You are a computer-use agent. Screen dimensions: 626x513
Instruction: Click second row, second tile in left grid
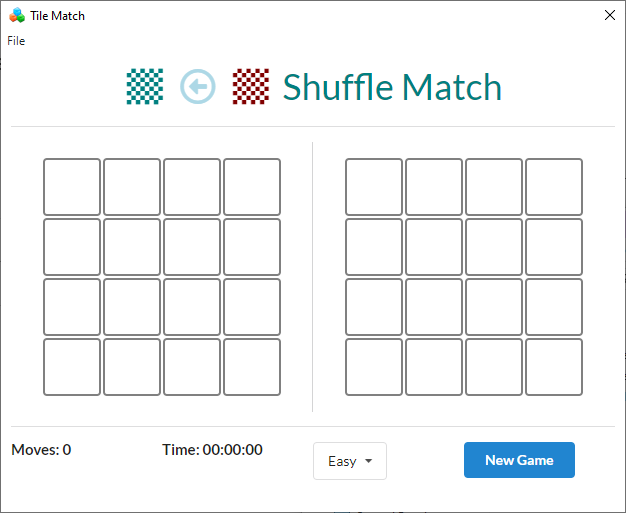point(132,247)
